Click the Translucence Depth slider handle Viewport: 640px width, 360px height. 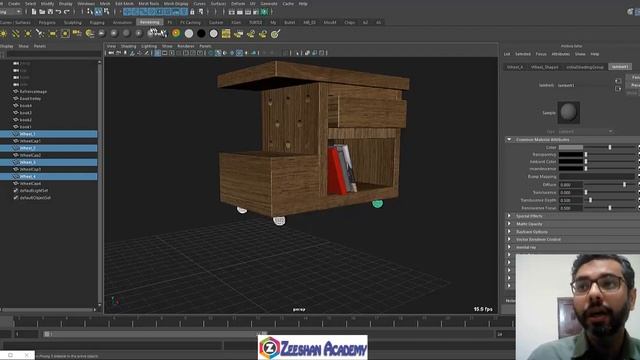tap(590, 200)
